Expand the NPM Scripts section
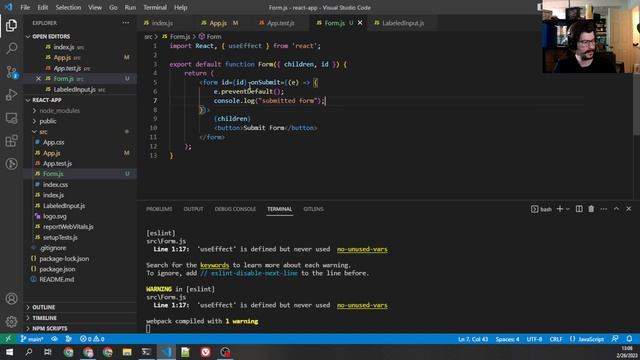This screenshot has width=640, height=360. pyautogui.click(x=50, y=328)
